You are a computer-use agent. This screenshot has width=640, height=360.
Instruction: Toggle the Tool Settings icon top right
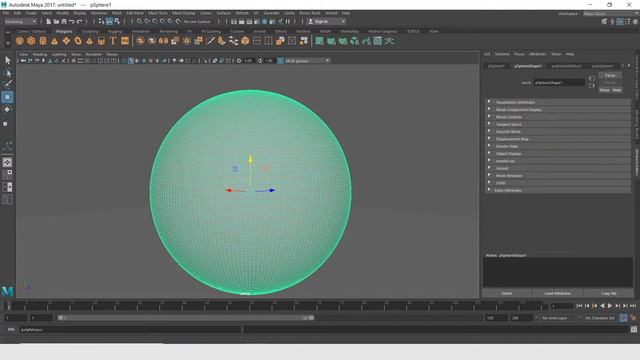coord(627,22)
